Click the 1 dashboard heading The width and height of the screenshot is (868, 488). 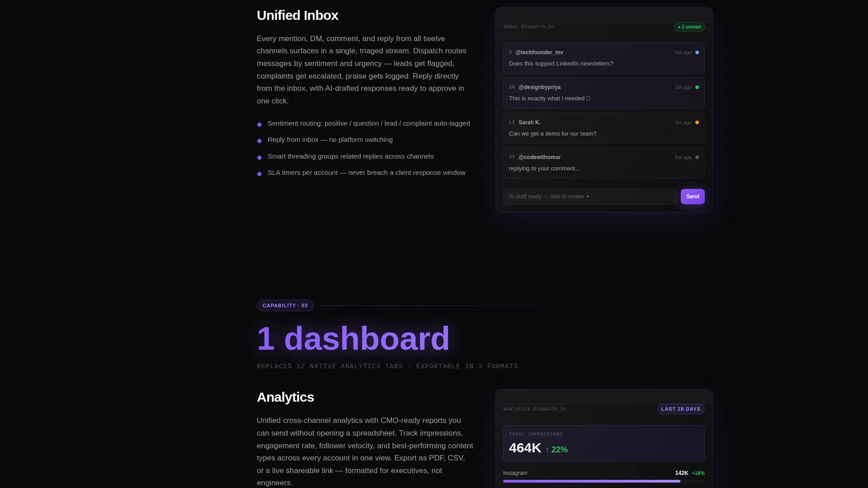(353, 338)
